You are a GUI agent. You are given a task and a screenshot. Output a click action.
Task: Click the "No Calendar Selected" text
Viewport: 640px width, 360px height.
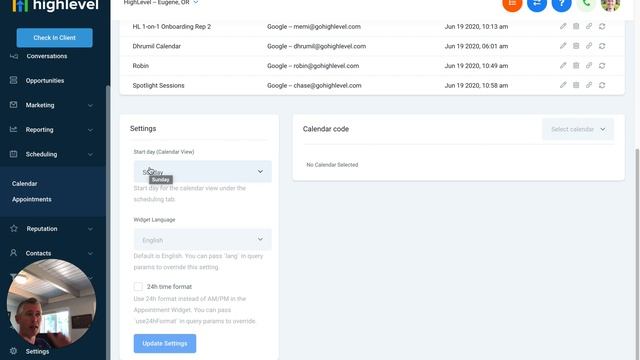(x=332, y=164)
